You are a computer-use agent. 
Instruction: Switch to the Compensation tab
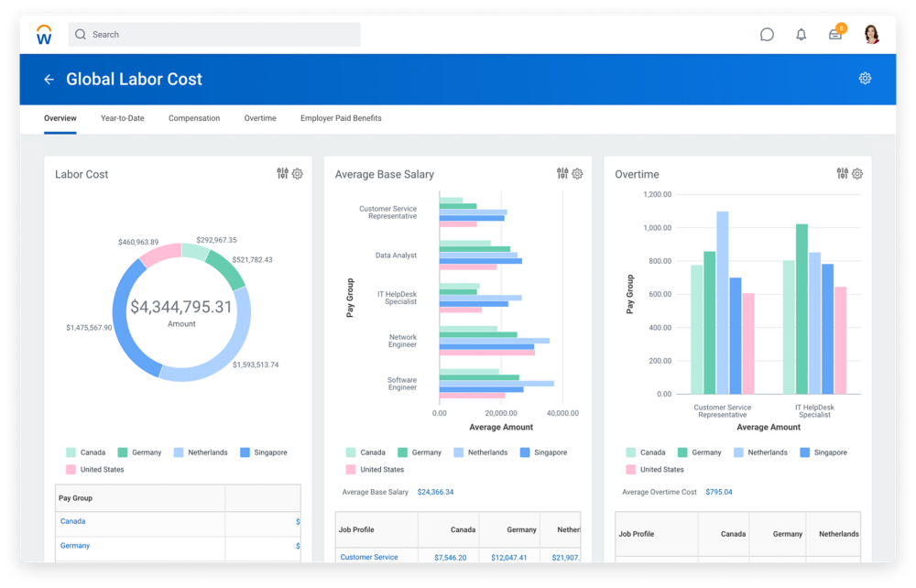[193, 118]
